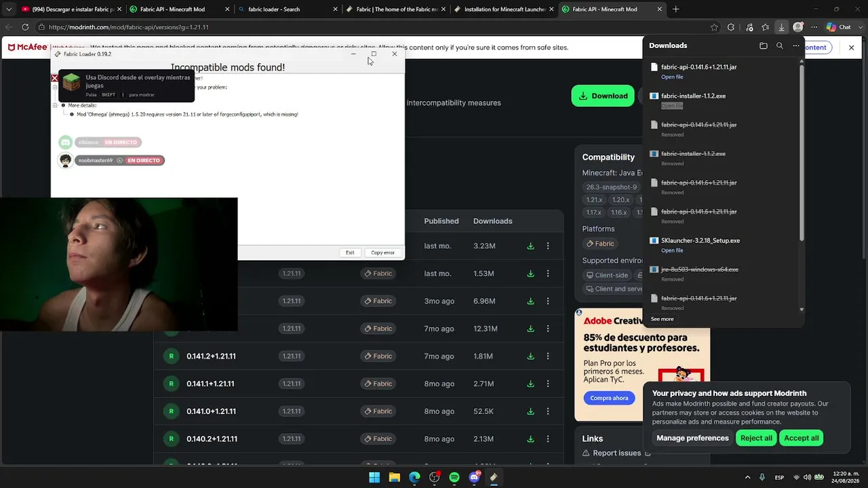Download the 0.141.1+1.21.11 version file
Viewport: 868px width, 488px height.
(x=530, y=384)
